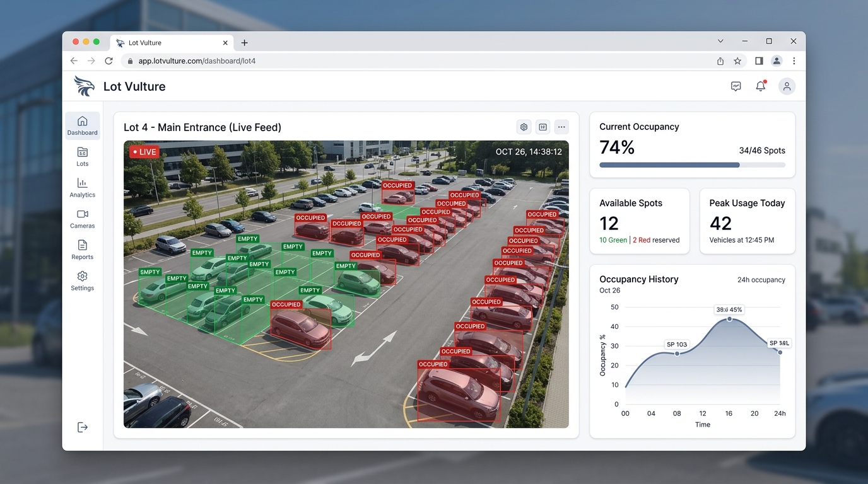The image size is (868, 484).
Task: Open Analytics from the sidebar
Action: [83, 188]
